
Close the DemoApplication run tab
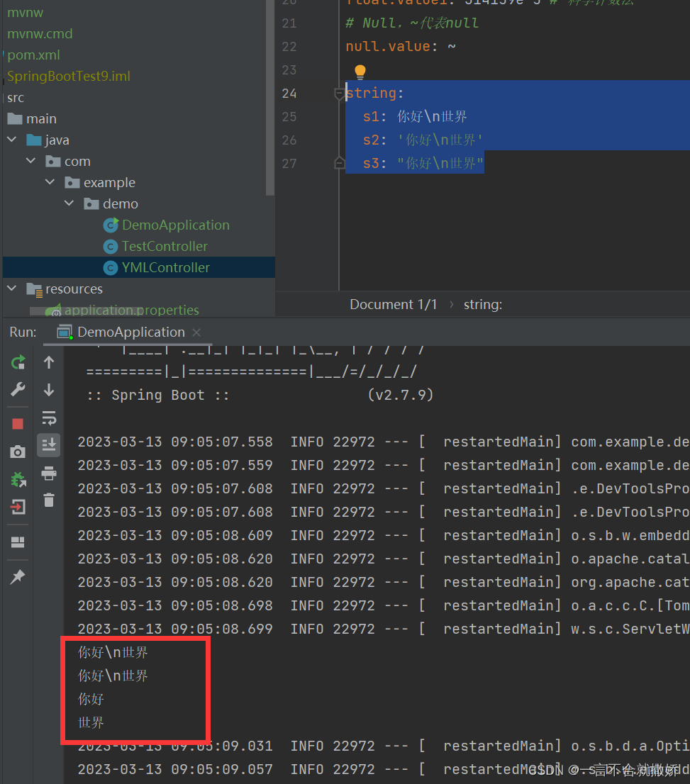point(196,332)
